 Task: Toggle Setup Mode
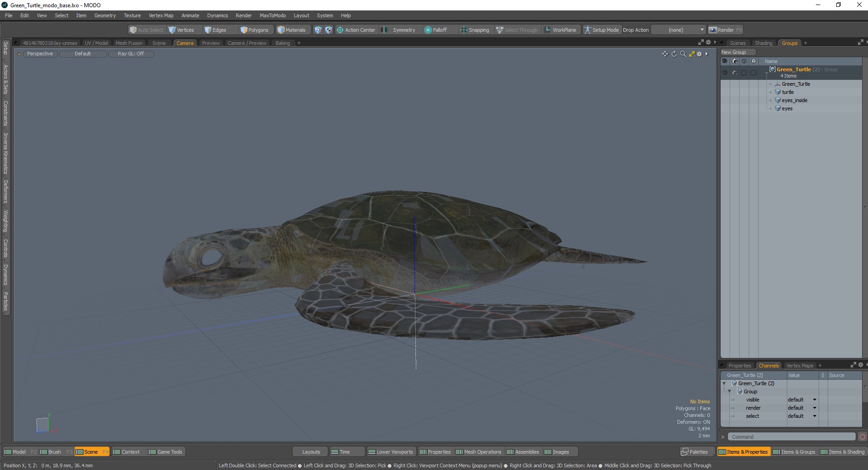(x=601, y=30)
